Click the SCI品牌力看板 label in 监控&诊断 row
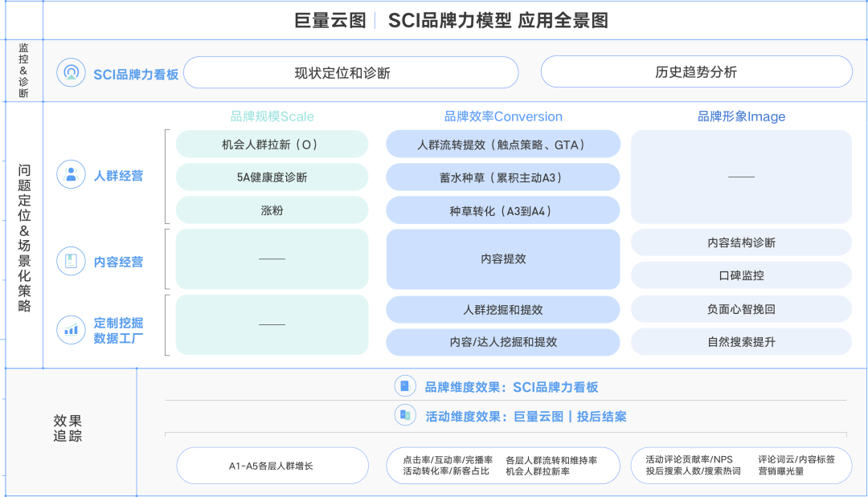Viewport: 868px width, 497px height. (136, 74)
